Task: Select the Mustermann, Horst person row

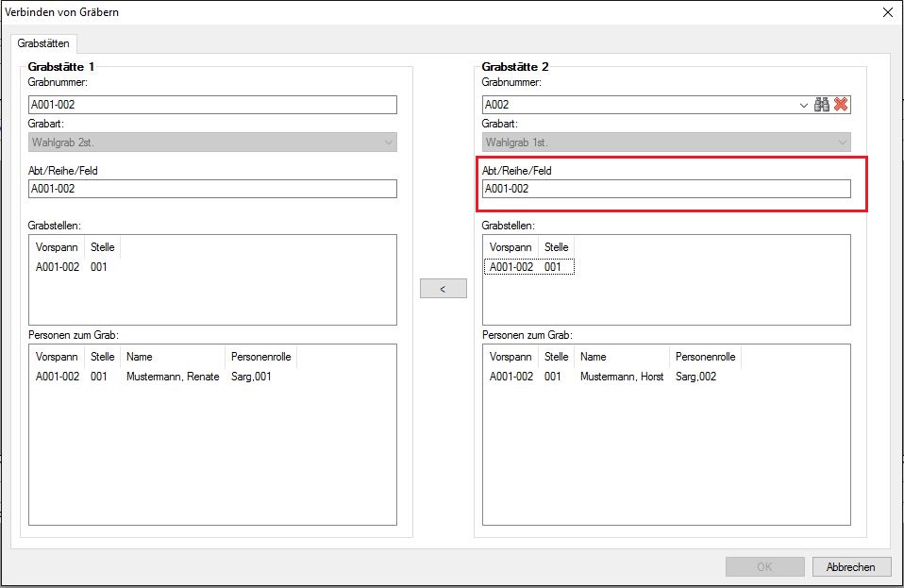Action: tap(622, 377)
